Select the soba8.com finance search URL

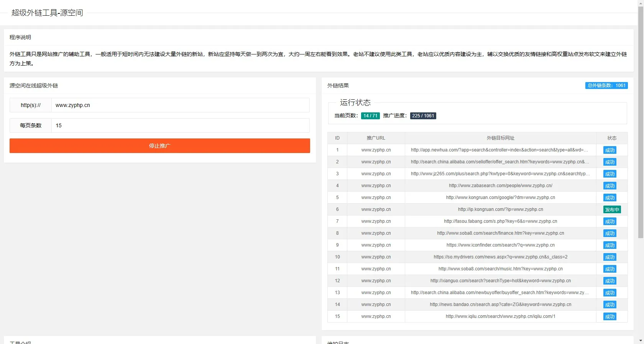[501, 233]
